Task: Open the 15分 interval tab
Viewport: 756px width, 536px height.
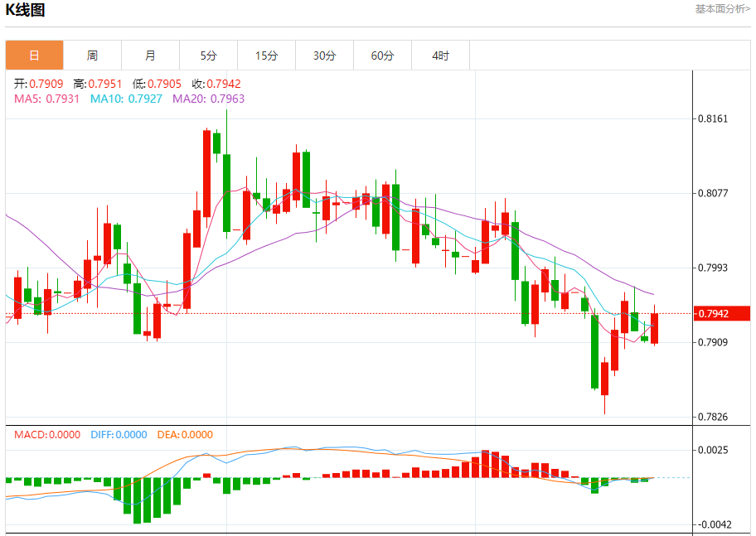Action: [267, 56]
